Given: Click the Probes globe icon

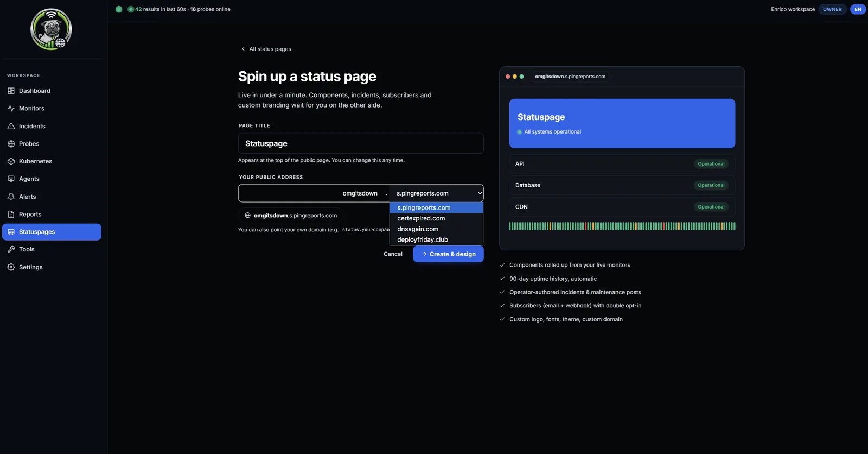Looking at the screenshot, I should (x=11, y=144).
